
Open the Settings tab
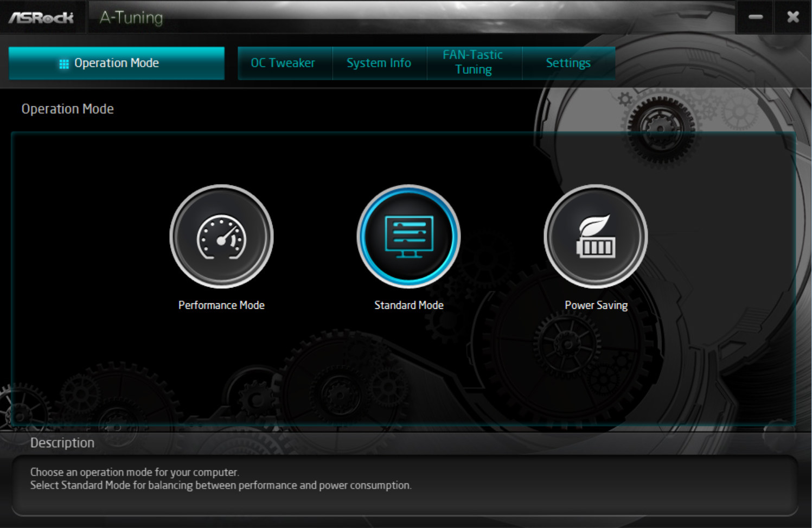point(568,62)
